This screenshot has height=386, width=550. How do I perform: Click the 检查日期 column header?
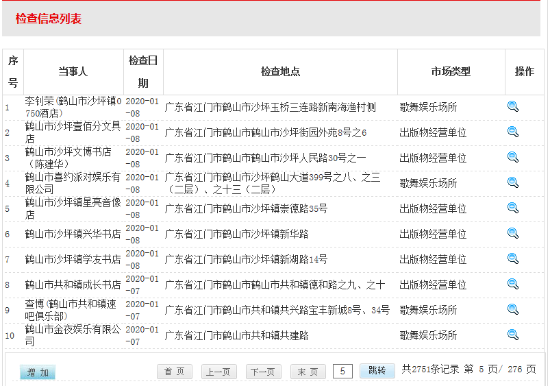(143, 72)
